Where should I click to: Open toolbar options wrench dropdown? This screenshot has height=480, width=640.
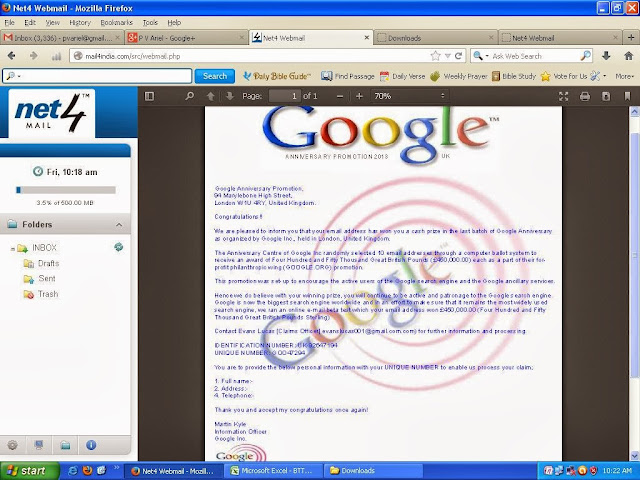(x=598, y=76)
